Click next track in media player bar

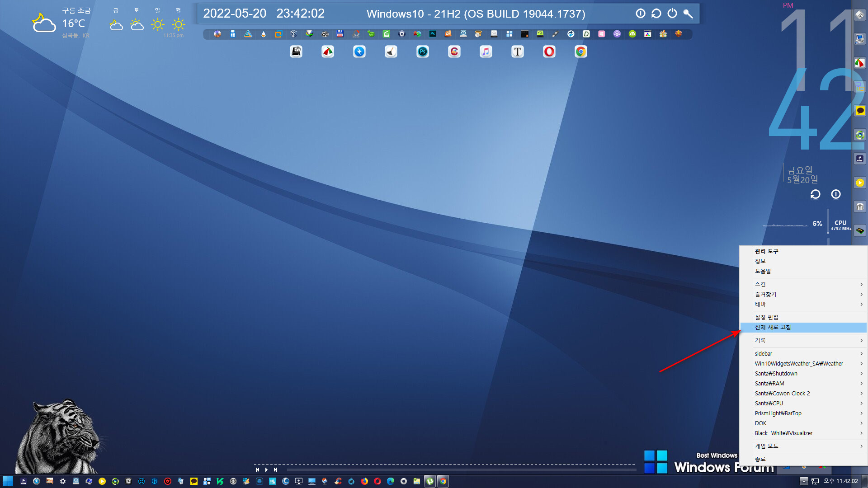275,470
